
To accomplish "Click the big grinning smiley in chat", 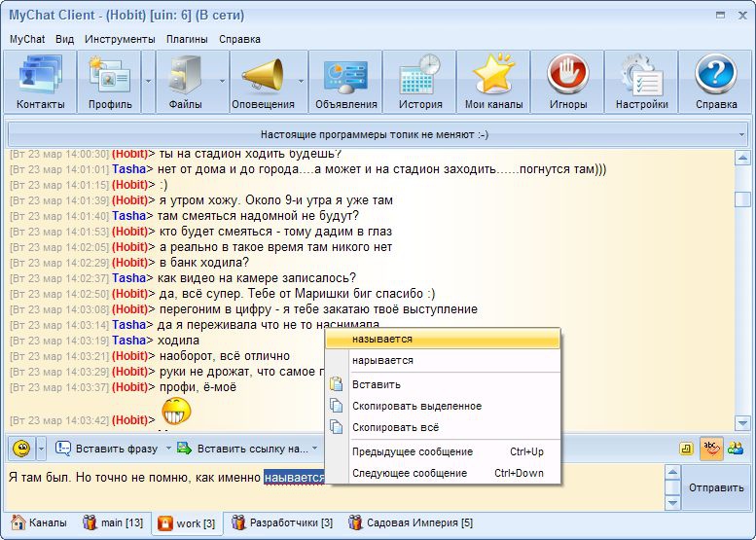I will click(x=176, y=411).
